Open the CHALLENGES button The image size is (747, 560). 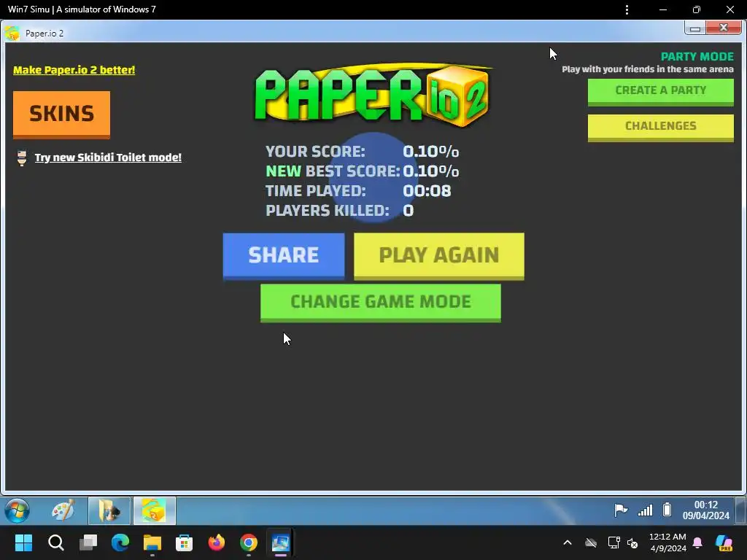coord(660,127)
